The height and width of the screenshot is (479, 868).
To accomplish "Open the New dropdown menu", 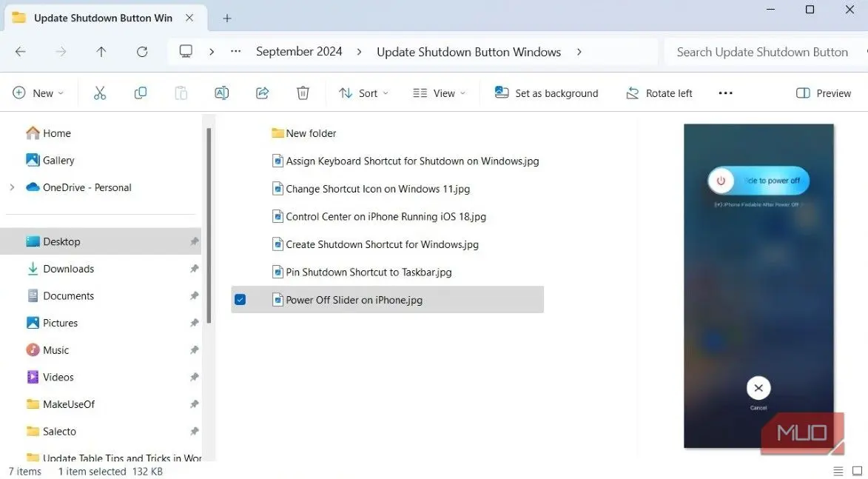I will pos(38,93).
